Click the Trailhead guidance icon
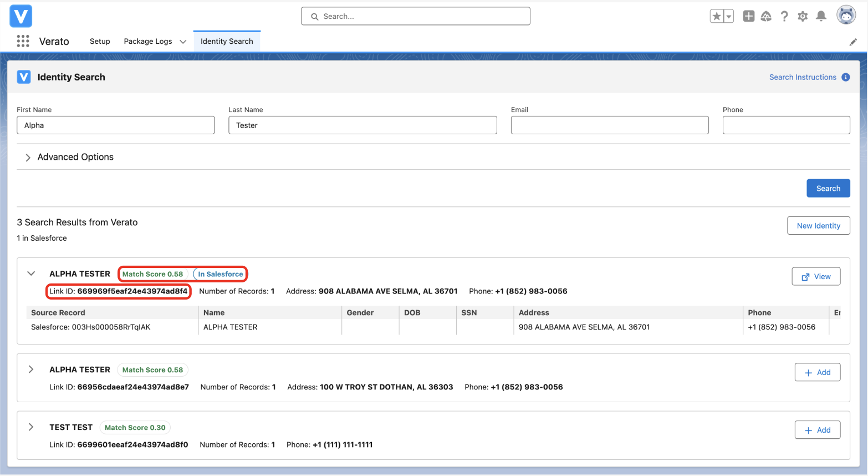The height and width of the screenshot is (476, 868). (766, 16)
